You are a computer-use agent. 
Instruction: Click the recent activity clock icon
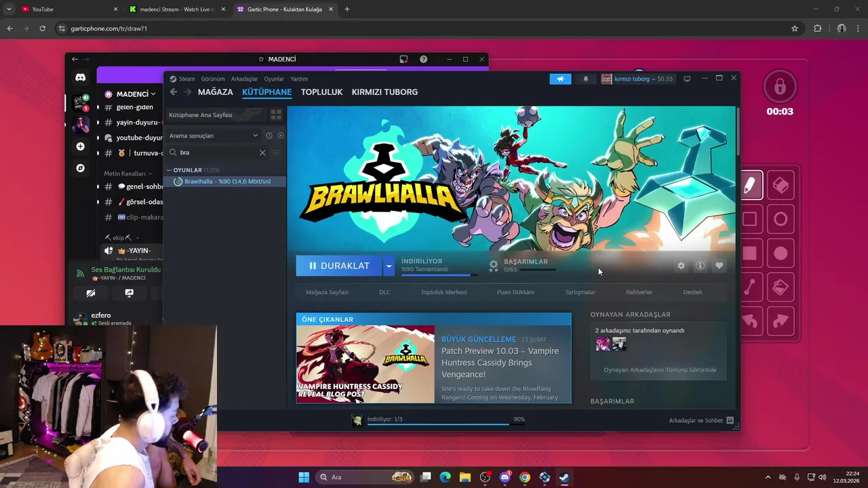click(269, 136)
